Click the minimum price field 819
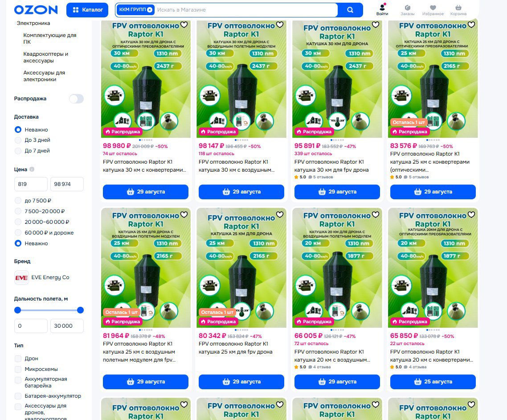Image resolution: width=507 pixels, height=420 pixels. pos(31,184)
